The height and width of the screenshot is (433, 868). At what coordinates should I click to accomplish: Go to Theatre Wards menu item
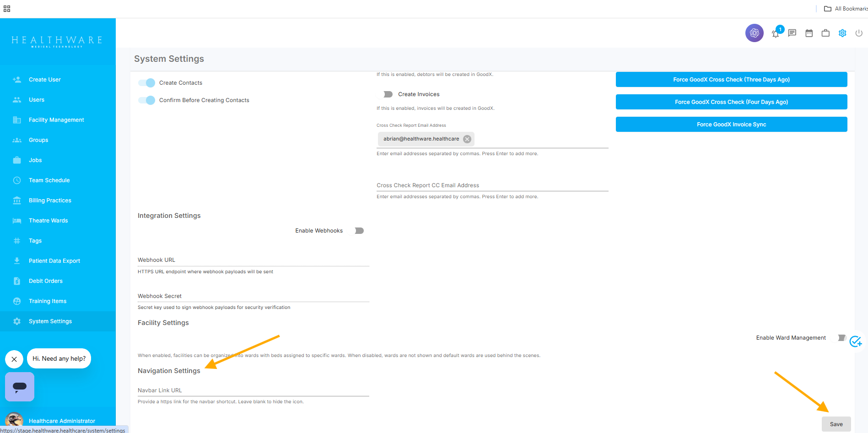pos(48,221)
